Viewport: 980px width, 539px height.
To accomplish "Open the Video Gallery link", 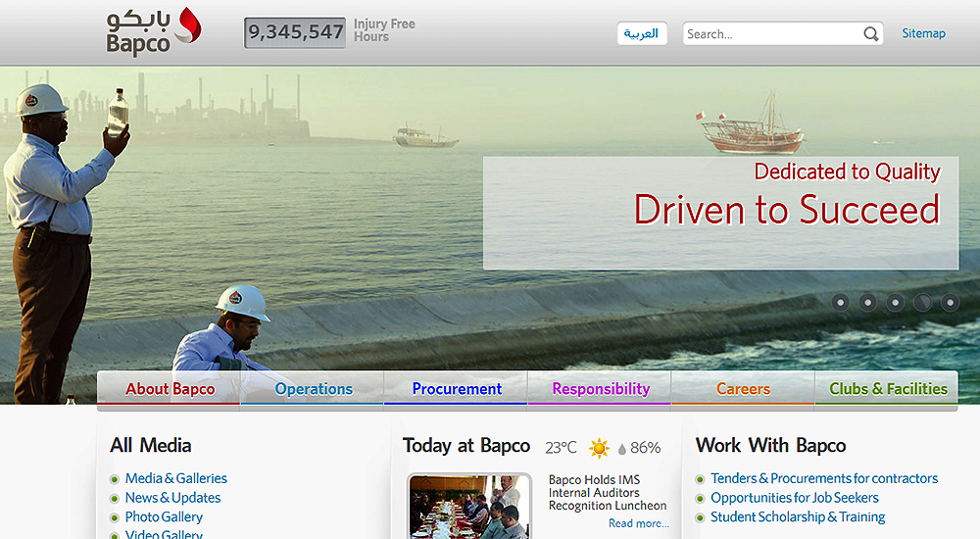I will tap(164, 535).
